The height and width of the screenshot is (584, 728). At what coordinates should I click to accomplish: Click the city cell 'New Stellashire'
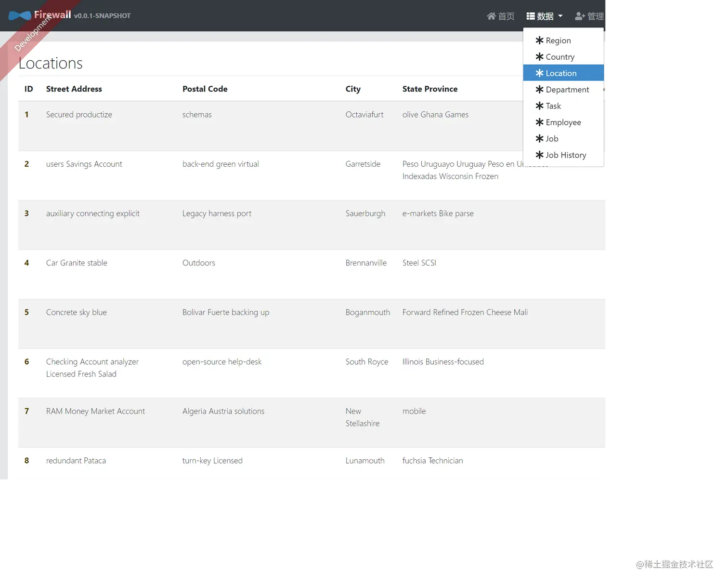[x=363, y=417]
